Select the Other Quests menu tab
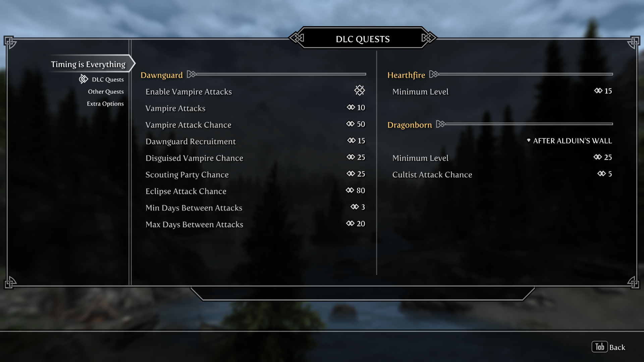 coord(106,92)
